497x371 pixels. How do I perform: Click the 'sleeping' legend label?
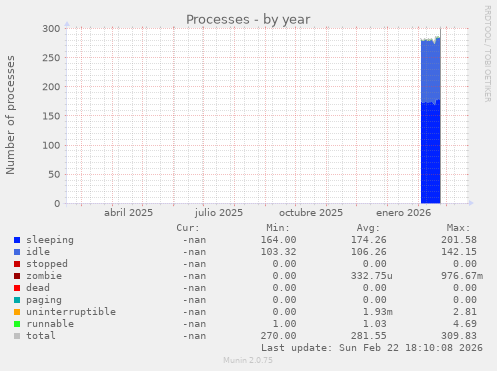point(50,240)
